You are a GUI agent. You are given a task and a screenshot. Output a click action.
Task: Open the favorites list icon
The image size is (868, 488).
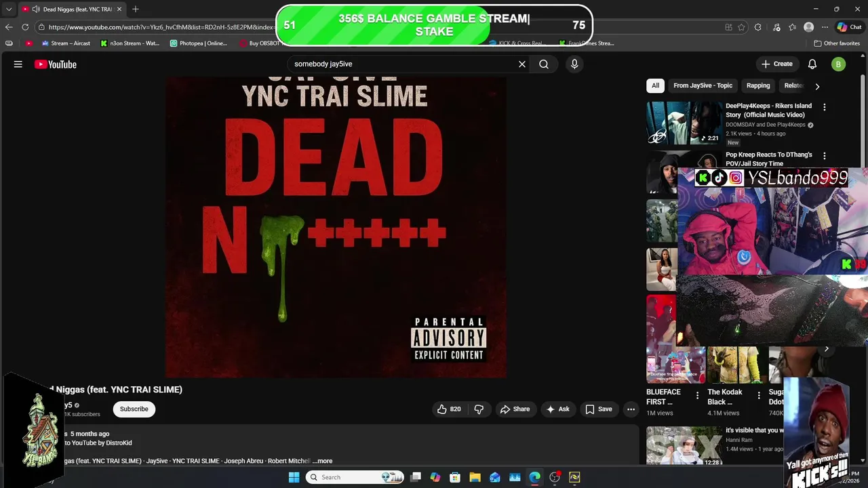click(x=792, y=27)
